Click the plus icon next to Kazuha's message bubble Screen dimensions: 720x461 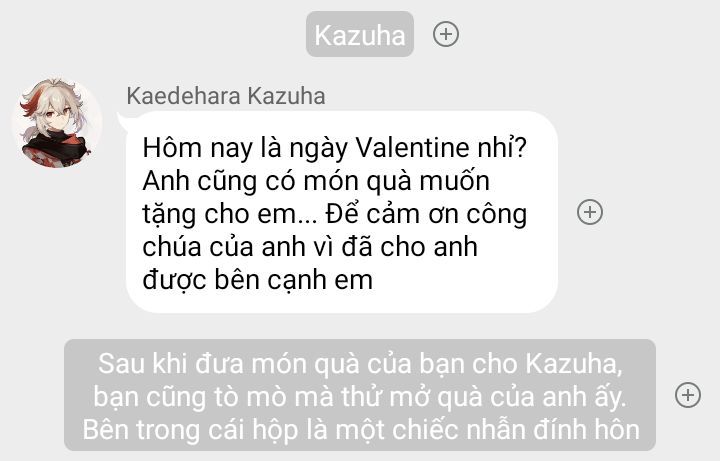coord(590,212)
